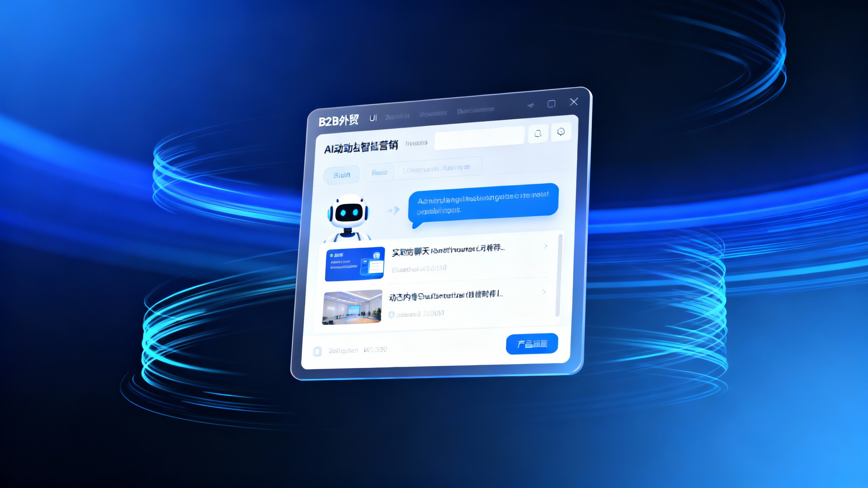Click the empty search input field

point(479,138)
